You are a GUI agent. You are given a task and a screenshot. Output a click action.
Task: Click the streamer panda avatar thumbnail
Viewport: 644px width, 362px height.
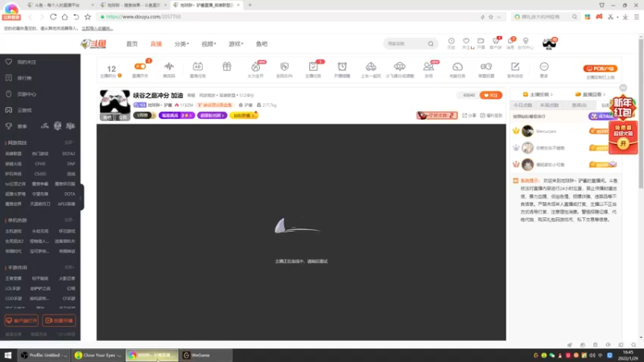tap(114, 105)
